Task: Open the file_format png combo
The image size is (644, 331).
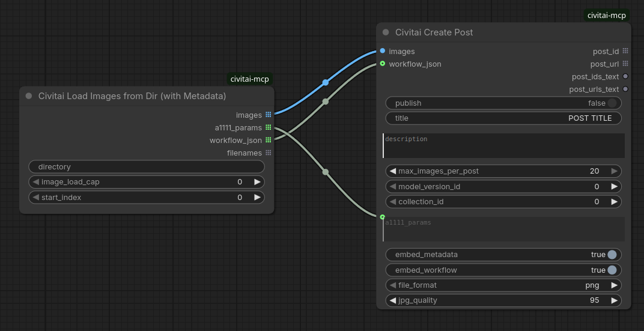Action: pyautogui.click(x=503, y=285)
